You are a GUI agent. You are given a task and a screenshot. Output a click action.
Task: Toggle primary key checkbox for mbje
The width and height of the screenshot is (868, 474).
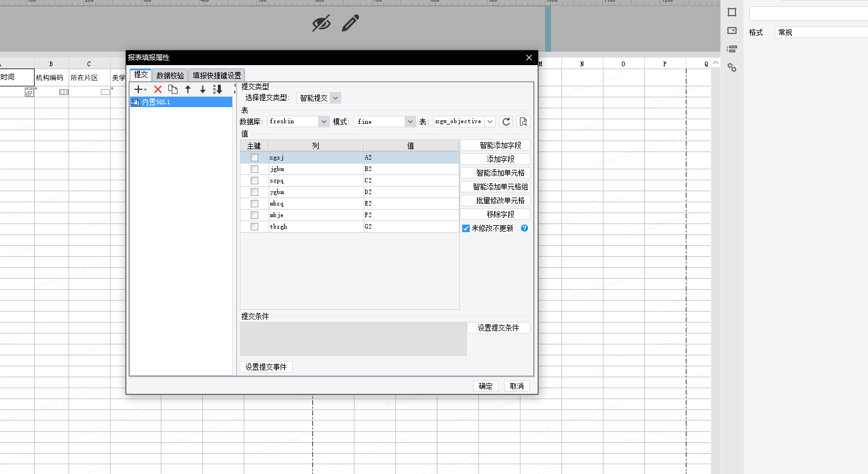254,215
